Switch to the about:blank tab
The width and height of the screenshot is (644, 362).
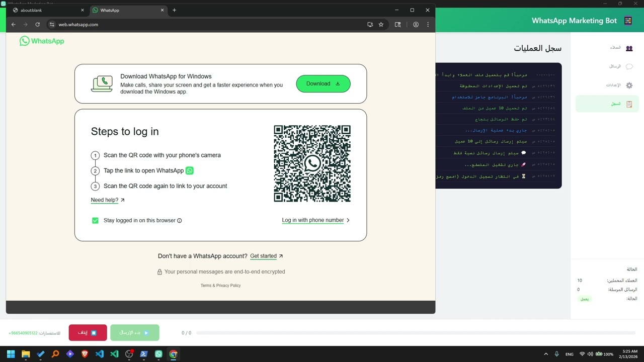48,10
